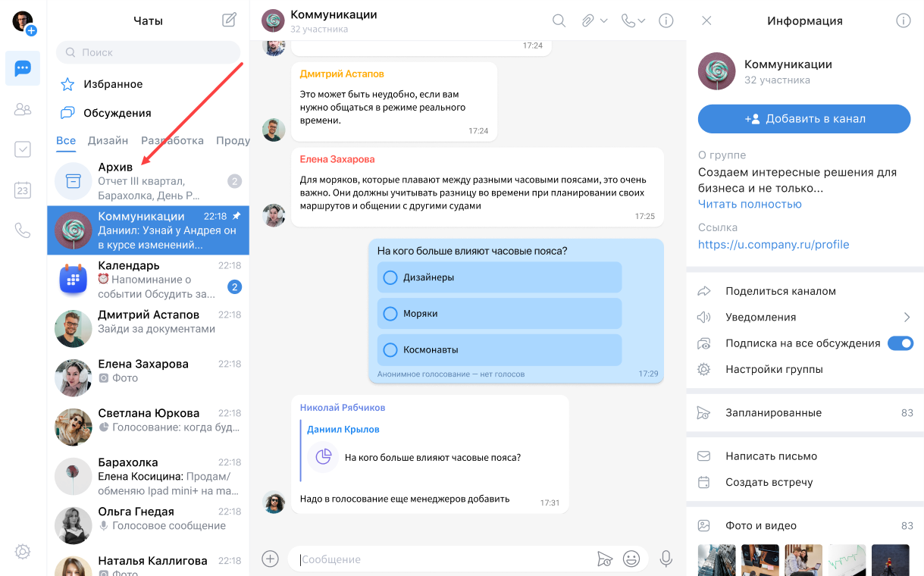Expand the Уведомления notifications chevron

(x=906, y=317)
